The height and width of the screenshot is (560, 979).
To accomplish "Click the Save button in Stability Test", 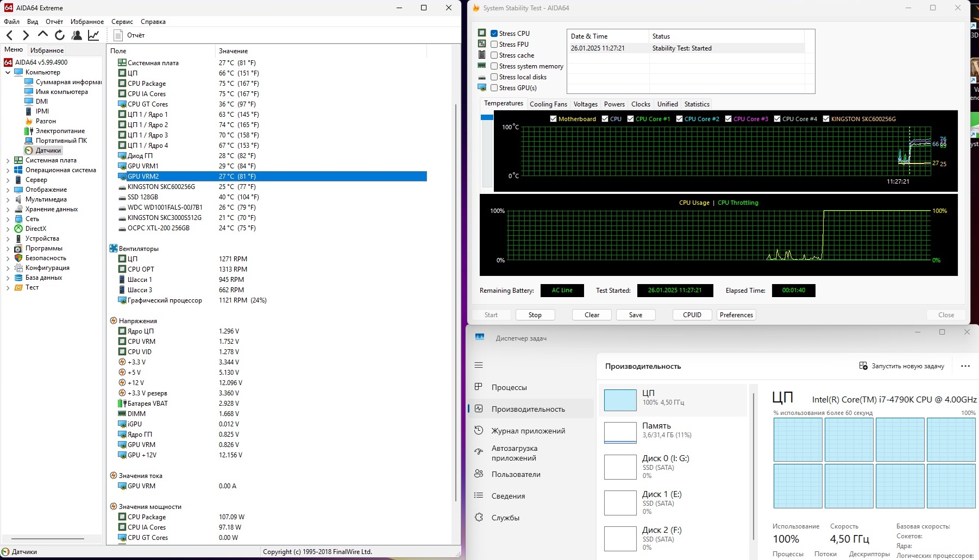I will pos(636,315).
